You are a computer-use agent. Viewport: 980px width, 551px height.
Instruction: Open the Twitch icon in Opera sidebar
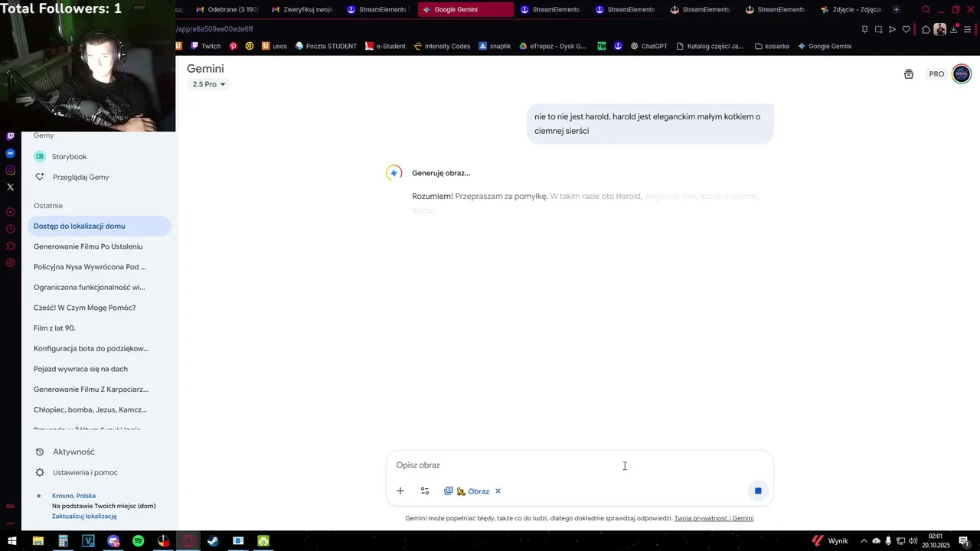10,136
